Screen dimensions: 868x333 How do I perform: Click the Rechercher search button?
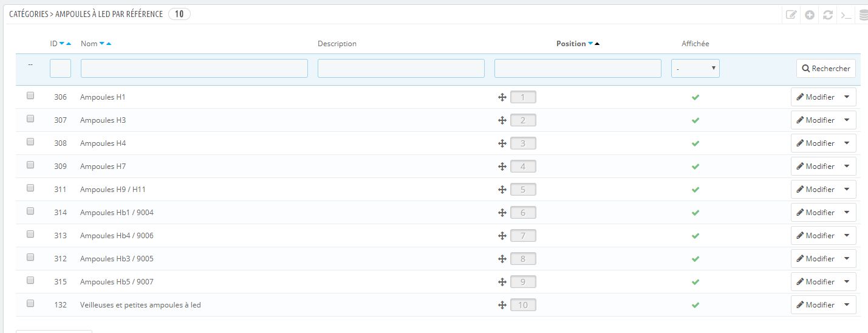pyautogui.click(x=826, y=69)
